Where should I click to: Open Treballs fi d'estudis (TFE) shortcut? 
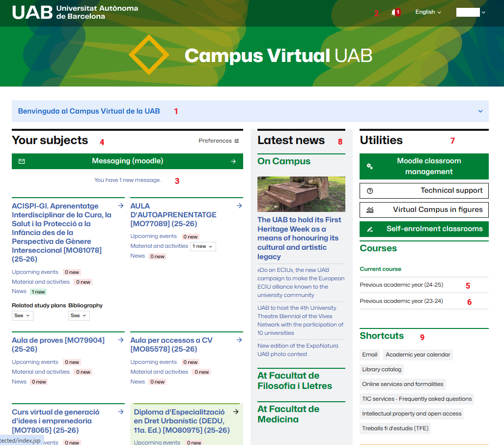click(x=395, y=429)
